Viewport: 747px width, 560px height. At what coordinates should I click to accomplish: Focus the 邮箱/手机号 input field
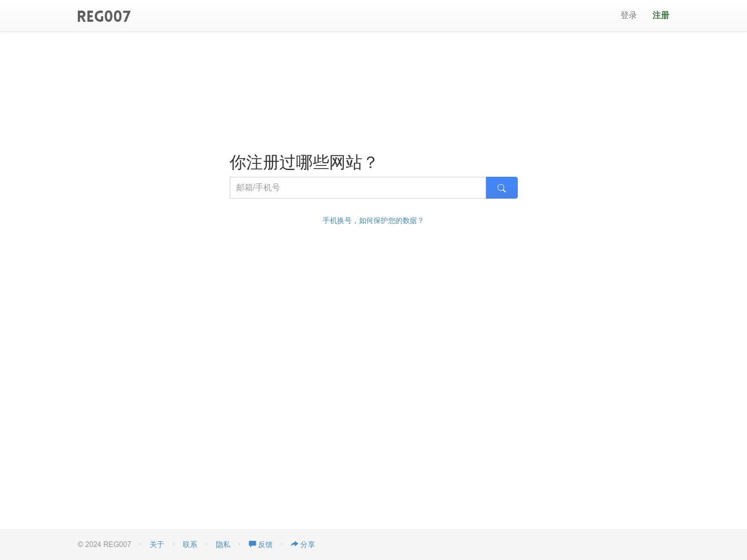click(x=358, y=188)
